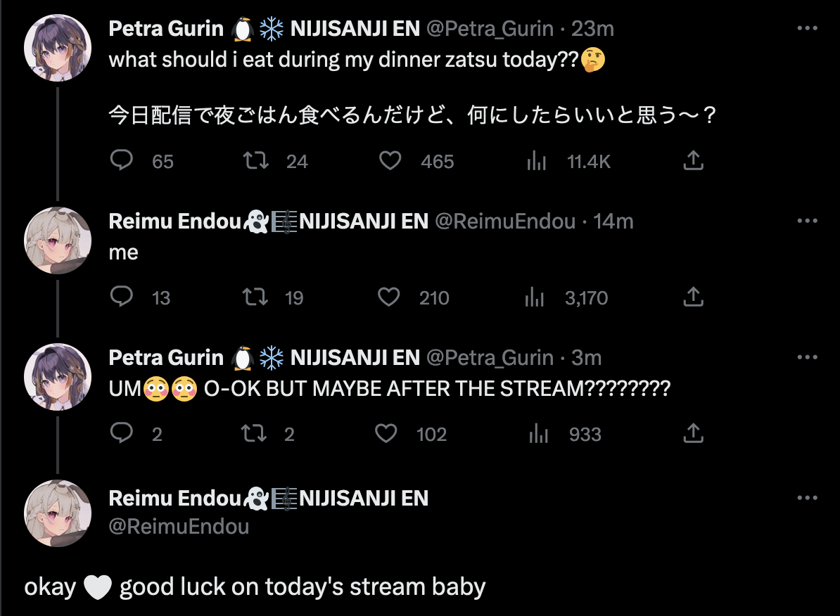
Task: Open more options on Reimu's "me" tweet
Action: (x=806, y=221)
